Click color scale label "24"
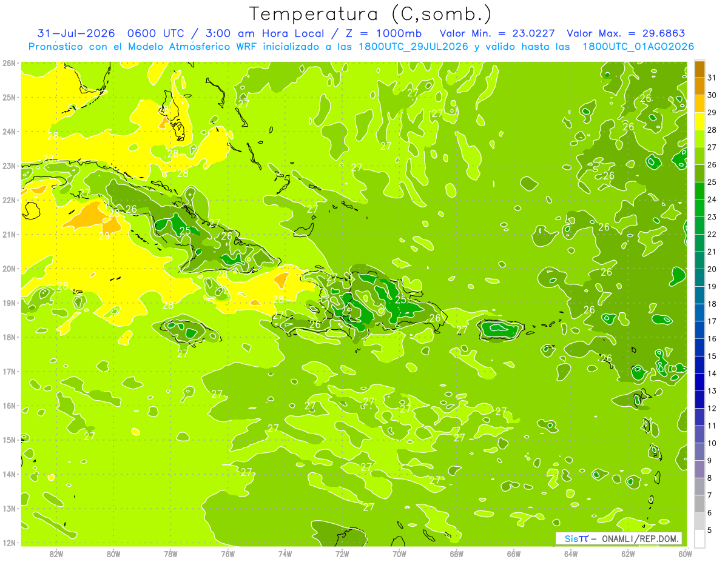This screenshot has height=562, width=728. [712, 199]
